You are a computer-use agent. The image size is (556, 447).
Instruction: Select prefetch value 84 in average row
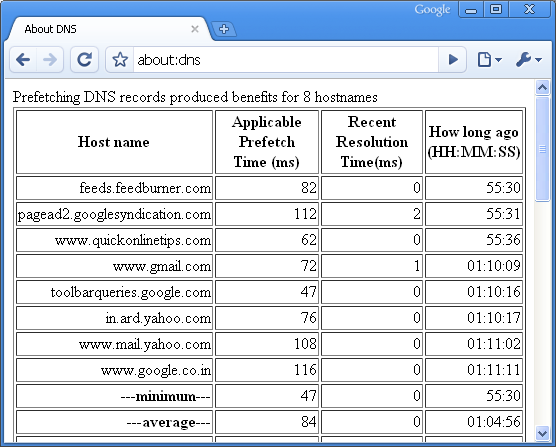click(x=267, y=422)
